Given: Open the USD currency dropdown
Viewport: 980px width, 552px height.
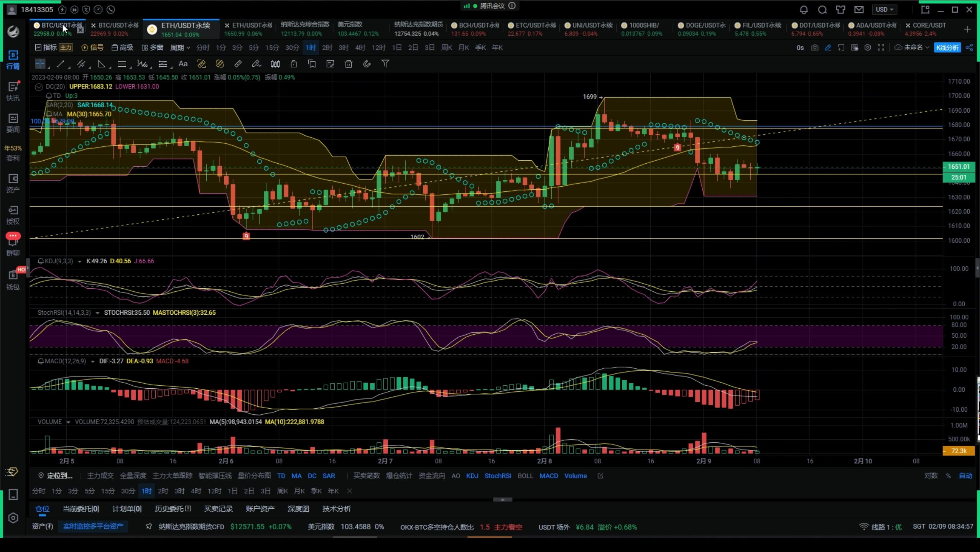Looking at the screenshot, I should (884, 10).
